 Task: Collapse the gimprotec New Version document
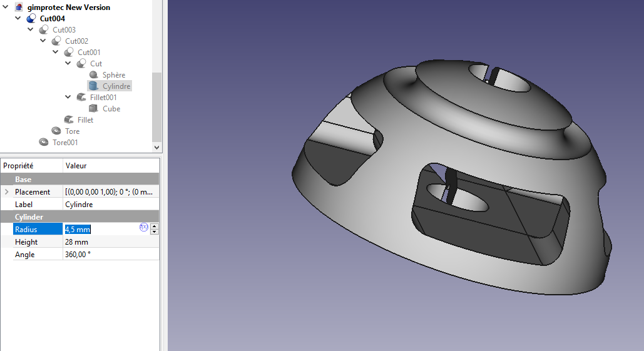[6, 8]
